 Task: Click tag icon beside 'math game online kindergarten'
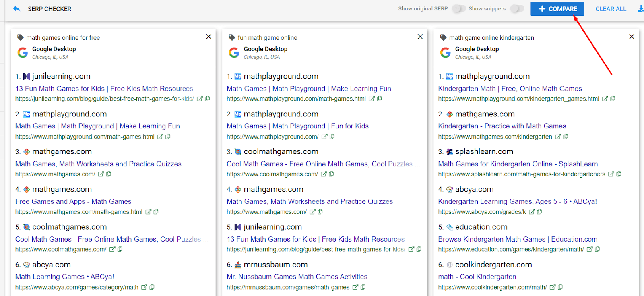tap(443, 37)
